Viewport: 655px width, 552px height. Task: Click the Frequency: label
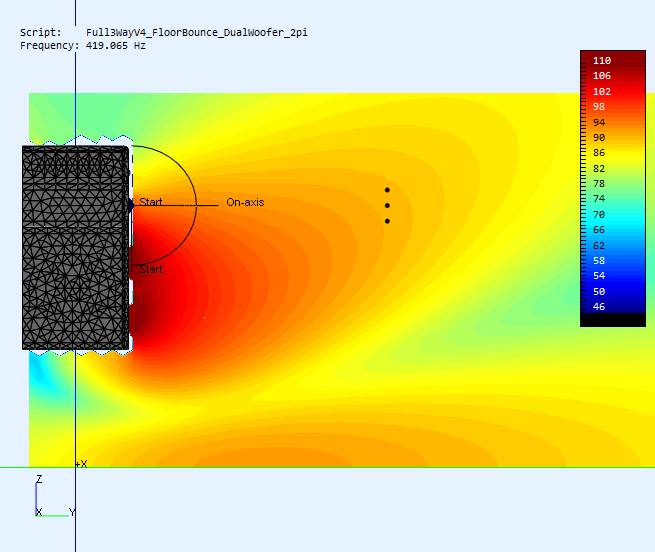(49, 46)
